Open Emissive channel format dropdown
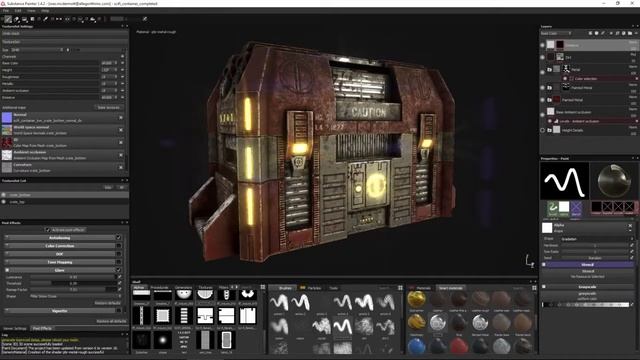The width and height of the screenshot is (640, 360). pyautogui.click(x=109, y=98)
